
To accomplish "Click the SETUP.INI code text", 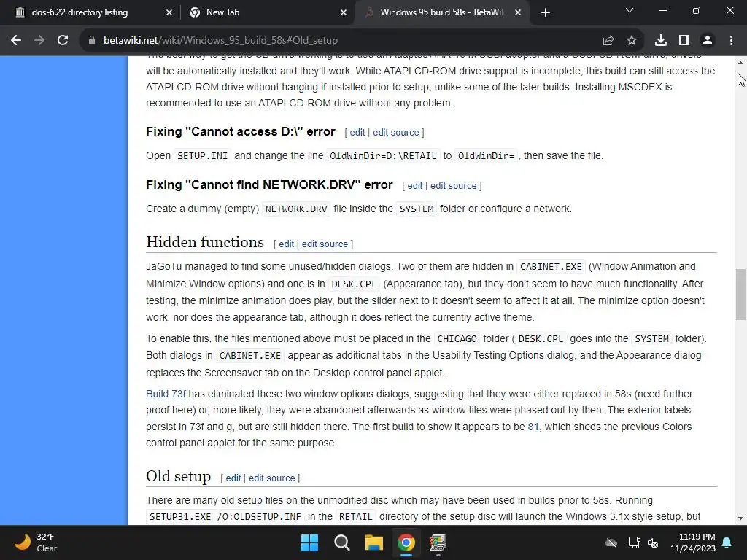I will click(203, 156).
